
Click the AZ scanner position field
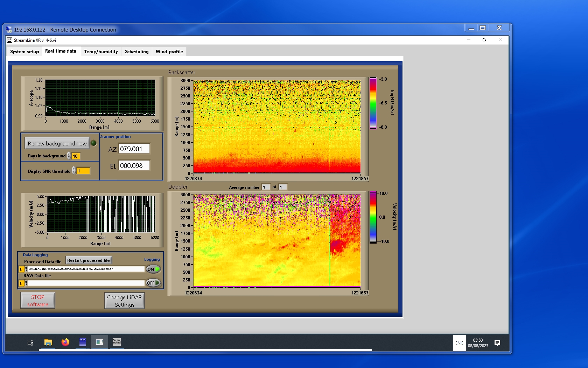point(134,149)
